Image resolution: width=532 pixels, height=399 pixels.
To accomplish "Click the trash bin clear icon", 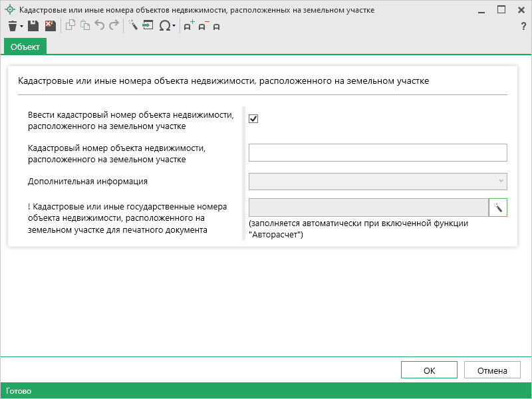I will click(12, 26).
